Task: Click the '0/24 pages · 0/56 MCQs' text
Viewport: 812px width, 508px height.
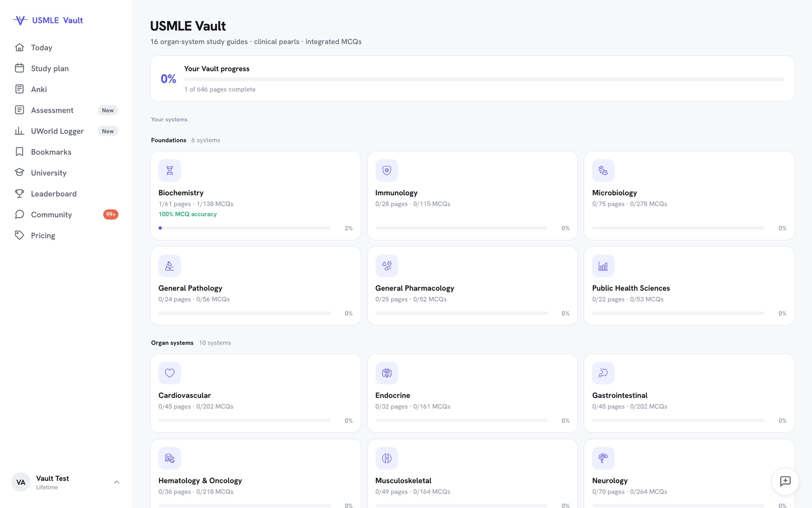Action: (x=194, y=299)
